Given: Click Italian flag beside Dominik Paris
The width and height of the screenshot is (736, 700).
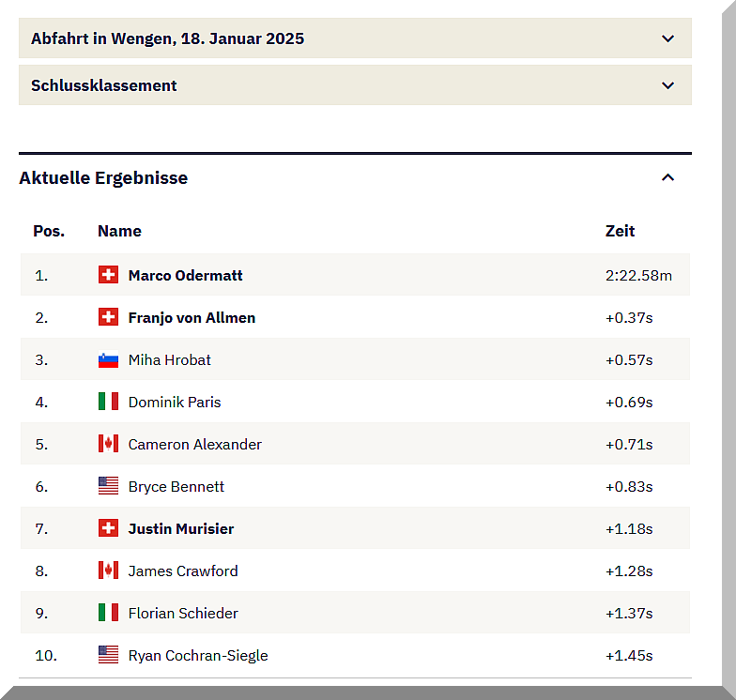Looking at the screenshot, I should (108, 402).
